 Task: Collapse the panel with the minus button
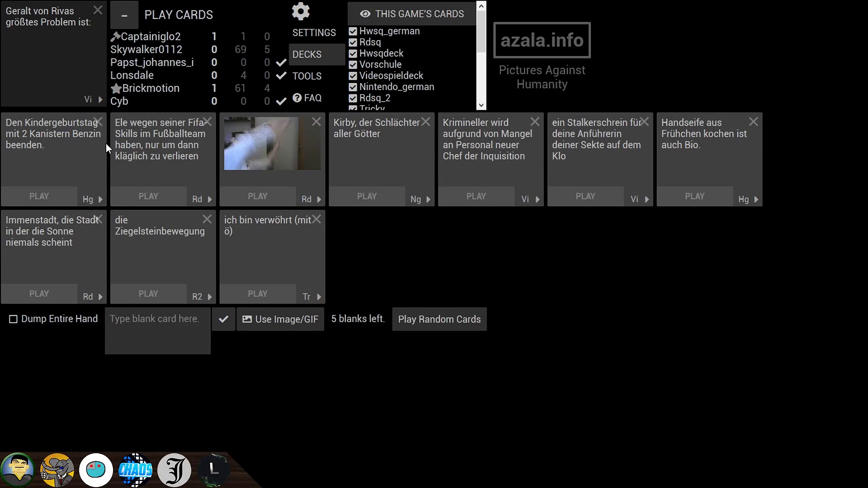click(x=124, y=15)
